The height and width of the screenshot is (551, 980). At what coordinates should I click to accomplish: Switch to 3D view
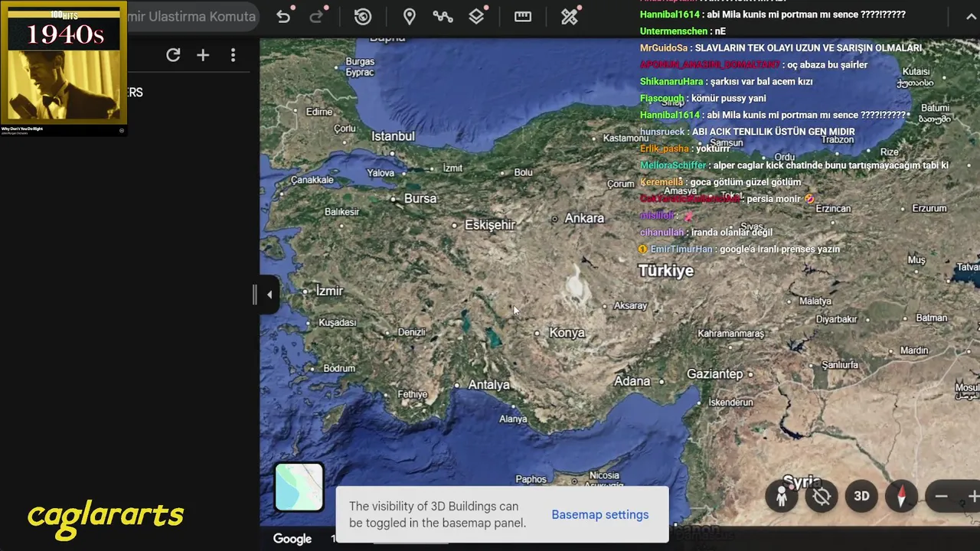pyautogui.click(x=861, y=496)
